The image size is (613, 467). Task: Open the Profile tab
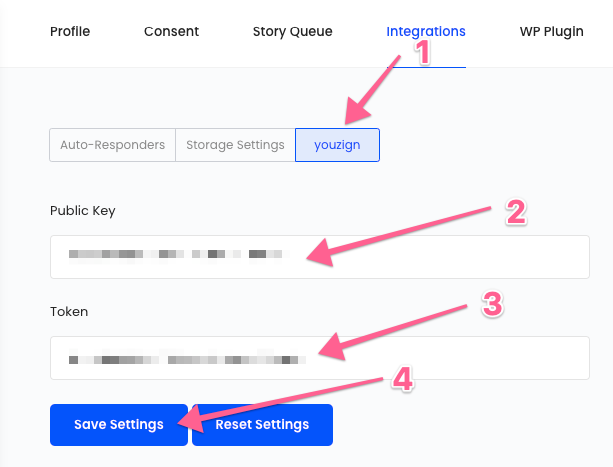point(70,32)
